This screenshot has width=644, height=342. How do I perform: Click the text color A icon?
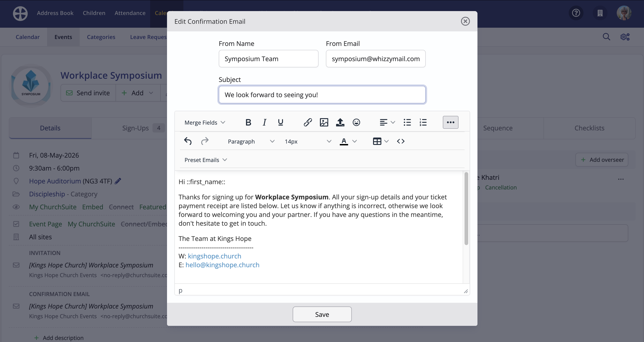[x=344, y=141]
